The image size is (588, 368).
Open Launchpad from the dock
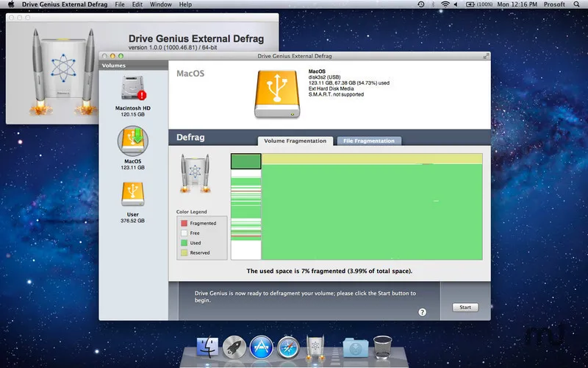[x=234, y=345]
